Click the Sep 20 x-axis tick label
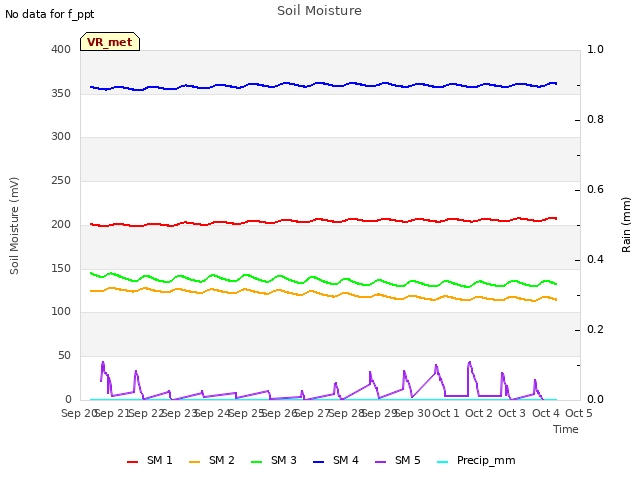This screenshot has width=640, height=480. [x=79, y=413]
